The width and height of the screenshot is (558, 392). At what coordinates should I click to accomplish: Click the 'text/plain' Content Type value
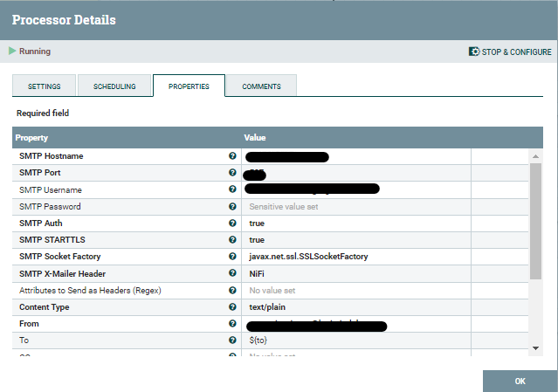(267, 307)
